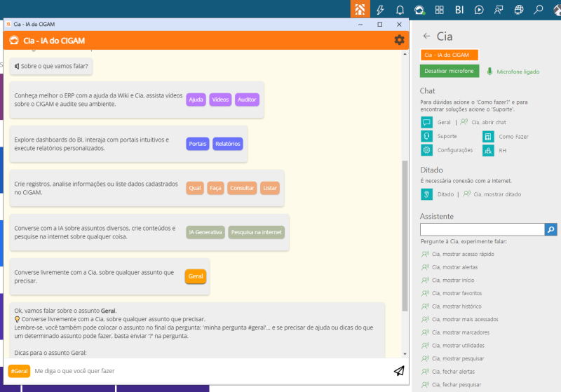Click the #Geral tag in message bar

19,371
